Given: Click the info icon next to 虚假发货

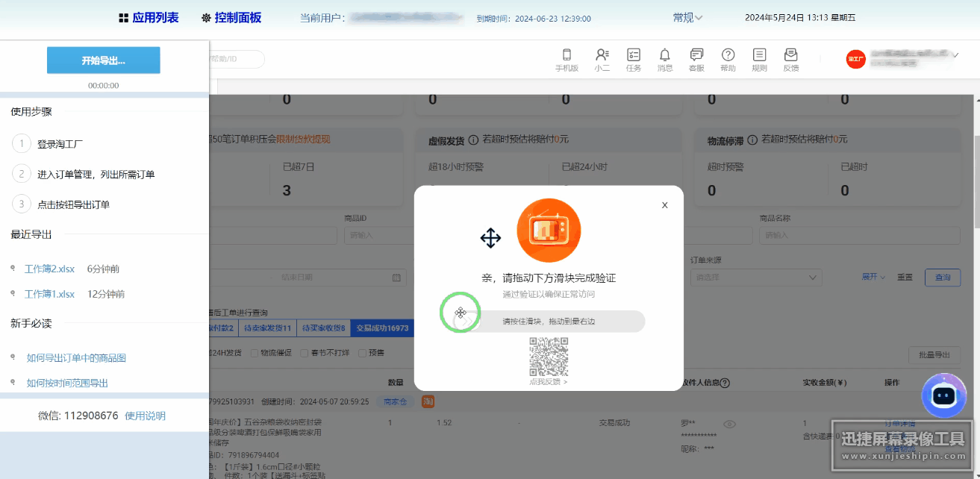Looking at the screenshot, I should pos(473,140).
